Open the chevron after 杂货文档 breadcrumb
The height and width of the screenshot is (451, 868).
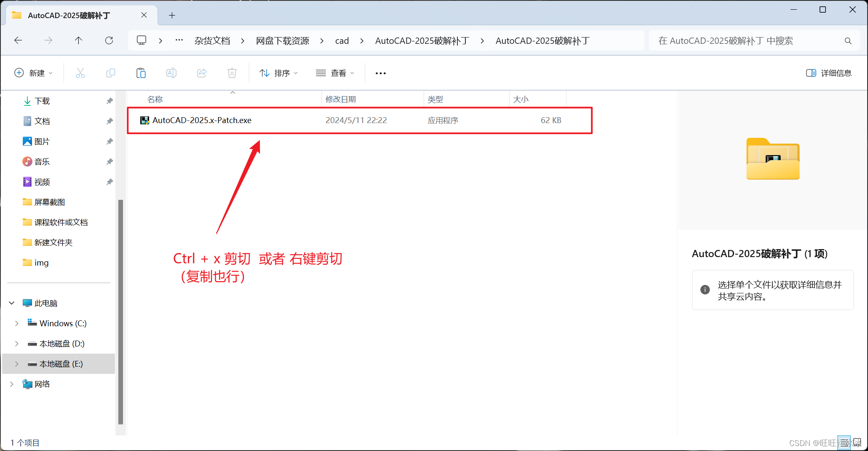pos(243,41)
